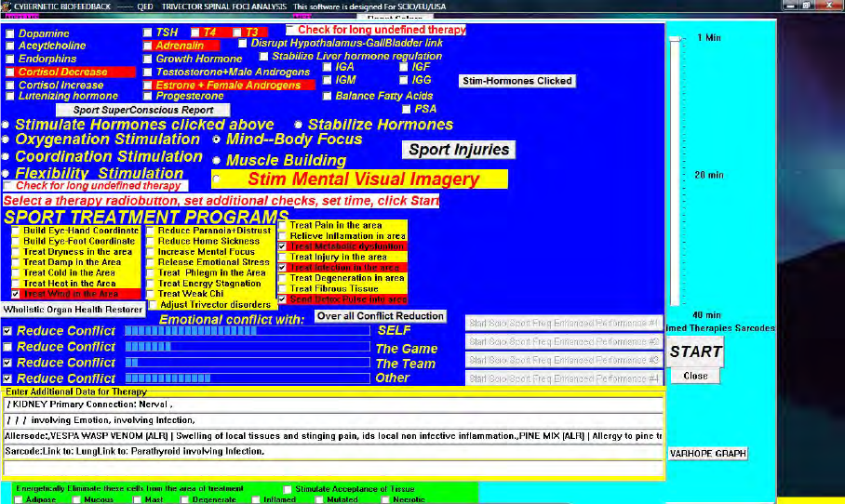Choose Flexibility Stimulation radio button
Screen dimensions: 845x504
pyautogui.click(x=6, y=173)
